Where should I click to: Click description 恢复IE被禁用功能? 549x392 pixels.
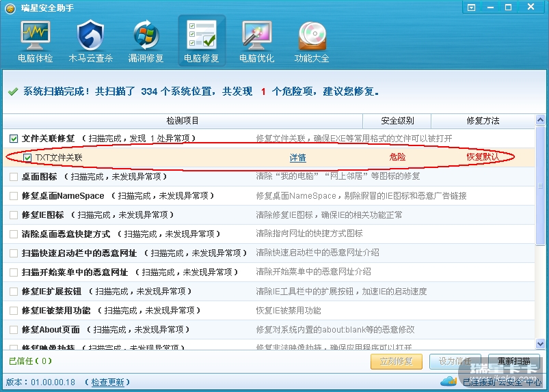(x=288, y=311)
